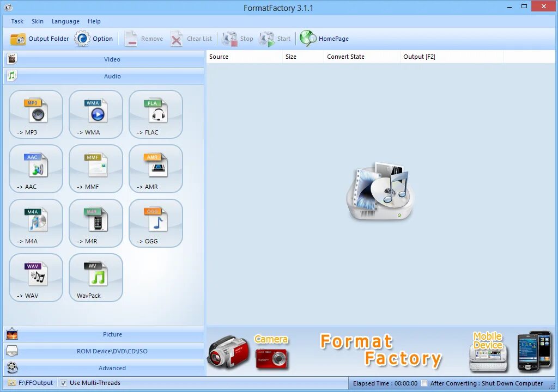The image size is (558, 392).
Task: Expand the Picture category panel
Action: point(104,334)
